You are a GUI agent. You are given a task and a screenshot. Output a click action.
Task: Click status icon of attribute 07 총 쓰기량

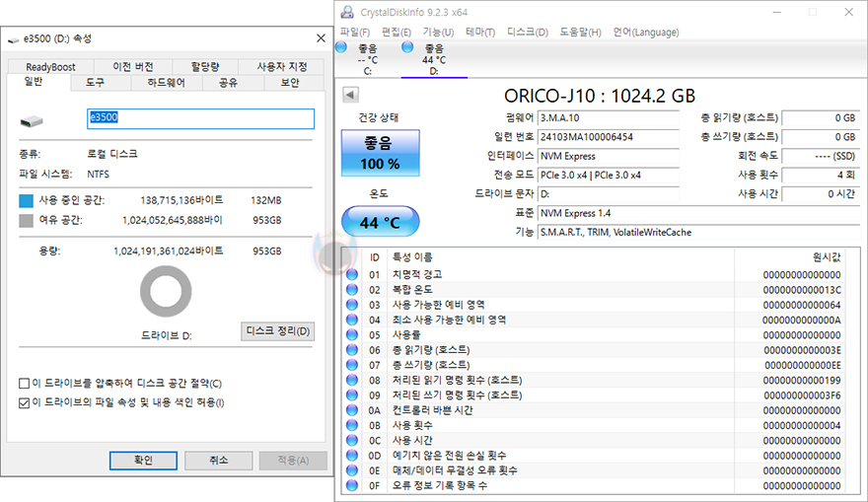pyautogui.click(x=351, y=365)
